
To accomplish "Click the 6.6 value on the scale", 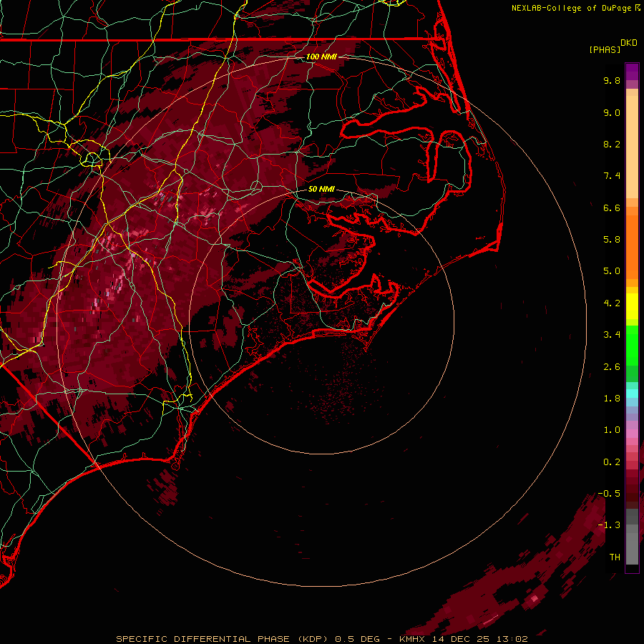I will 612,208.
